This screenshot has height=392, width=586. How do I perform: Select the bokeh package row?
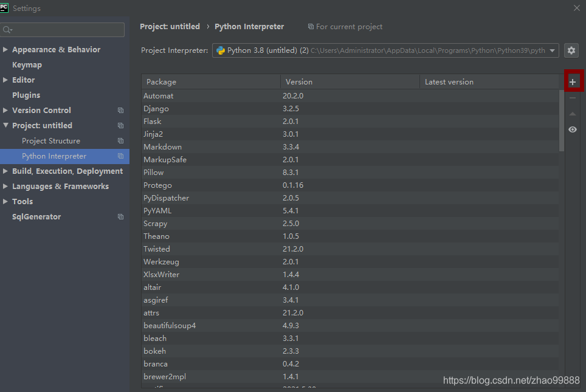(350, 351)
